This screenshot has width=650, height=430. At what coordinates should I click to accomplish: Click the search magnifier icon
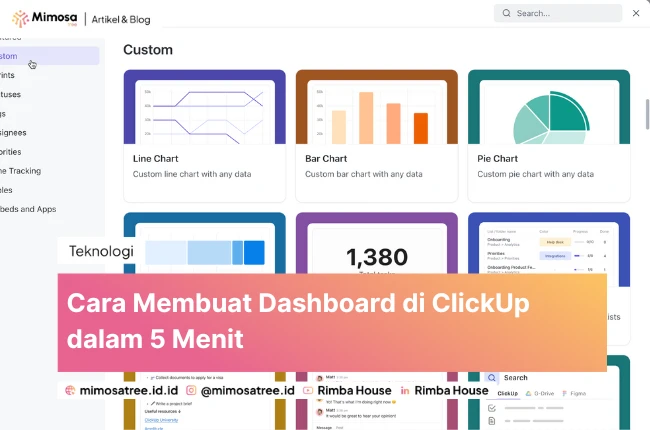[506, 13]
